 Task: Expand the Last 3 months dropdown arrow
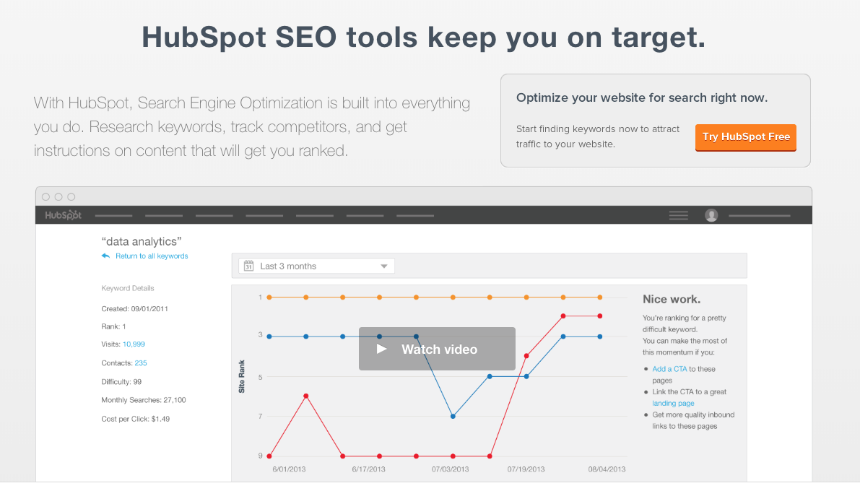pyautogui.click(x=384, y=266)
